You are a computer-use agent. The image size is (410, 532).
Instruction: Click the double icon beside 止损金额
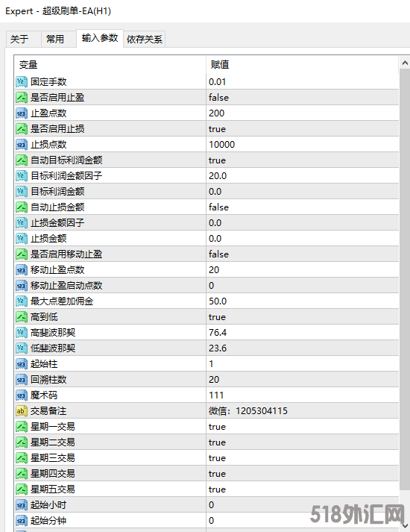(22, 239)
